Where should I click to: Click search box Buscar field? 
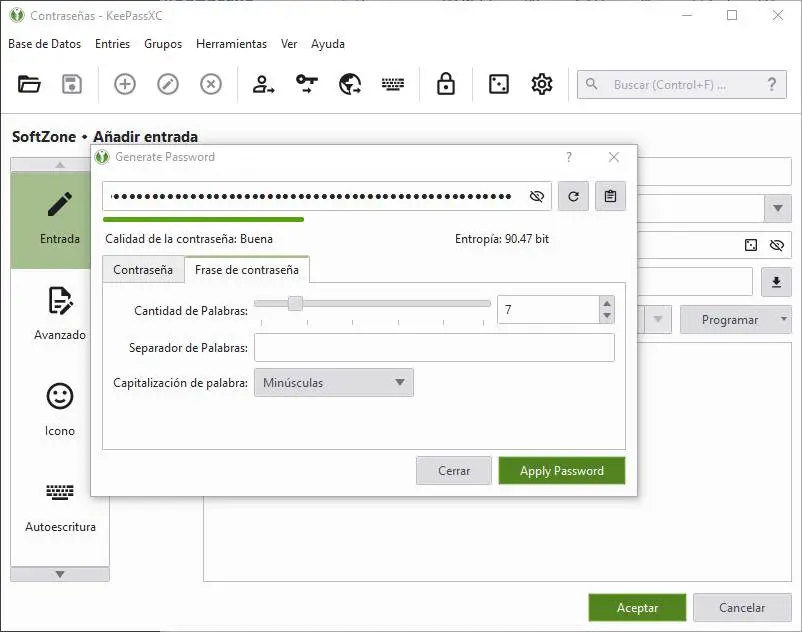[x=682, y=84]
